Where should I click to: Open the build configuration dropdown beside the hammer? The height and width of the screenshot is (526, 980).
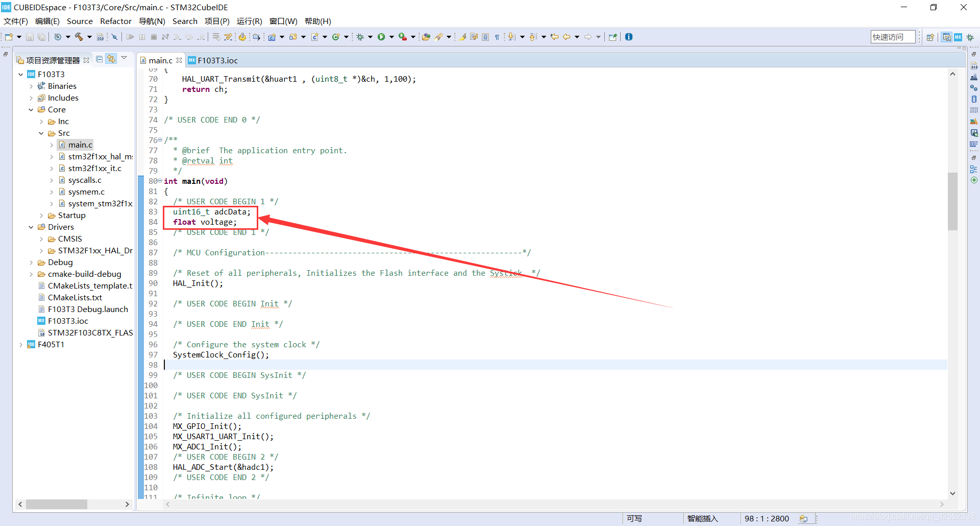90,37
